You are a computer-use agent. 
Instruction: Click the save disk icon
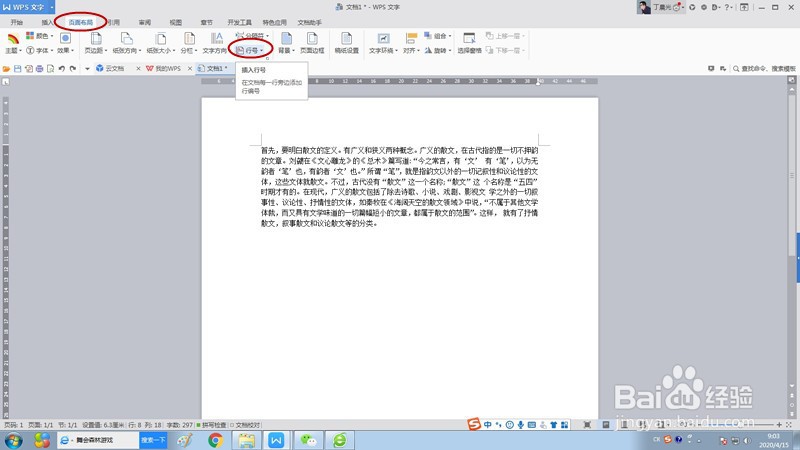[x=17, y=68]
